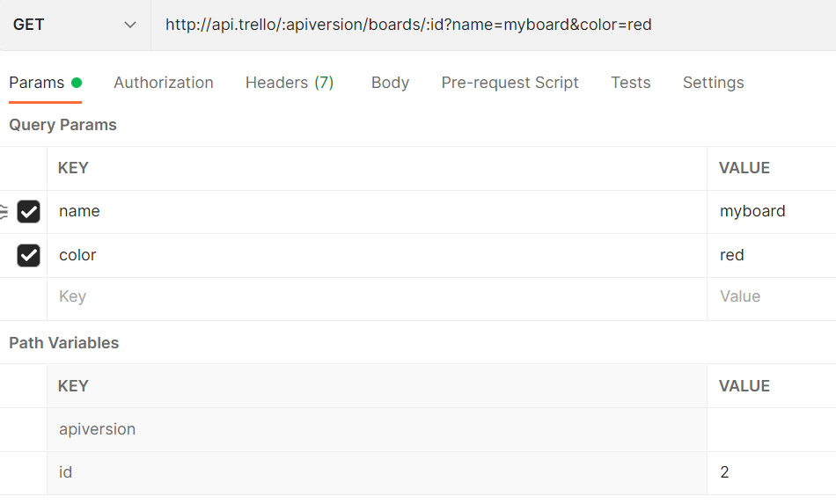Open the Settings tab
The height and width of the screenshot is (504, 836).
point(714,83)
